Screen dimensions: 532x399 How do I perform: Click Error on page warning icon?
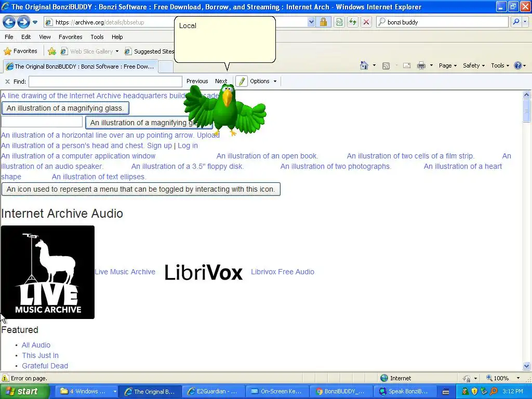pyautogui.click(x=5, y=378)
